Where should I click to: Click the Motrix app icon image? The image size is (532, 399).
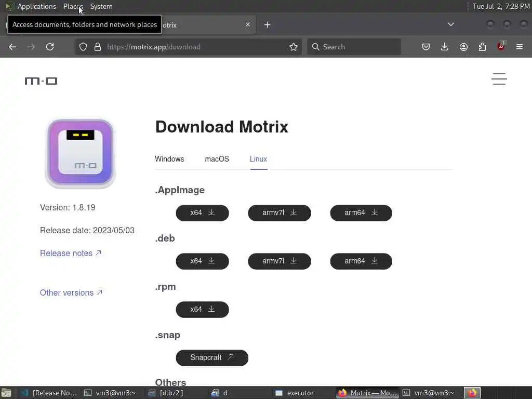(x=81, y=153)
